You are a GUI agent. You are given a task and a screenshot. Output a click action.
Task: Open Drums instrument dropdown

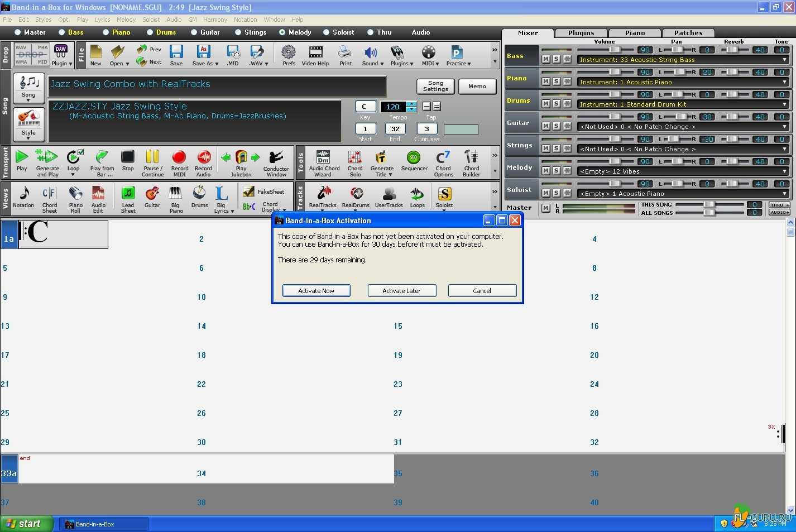coord(784,104)
